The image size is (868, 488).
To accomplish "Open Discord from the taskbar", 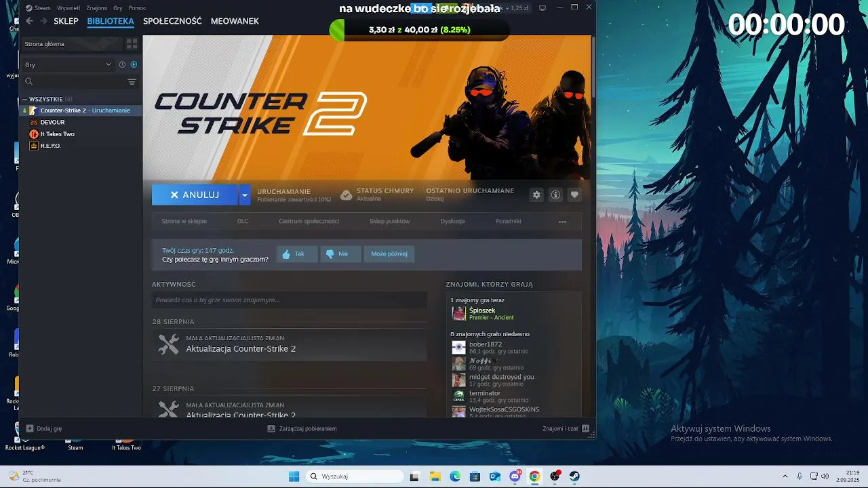I will click(x=515, y=476).
